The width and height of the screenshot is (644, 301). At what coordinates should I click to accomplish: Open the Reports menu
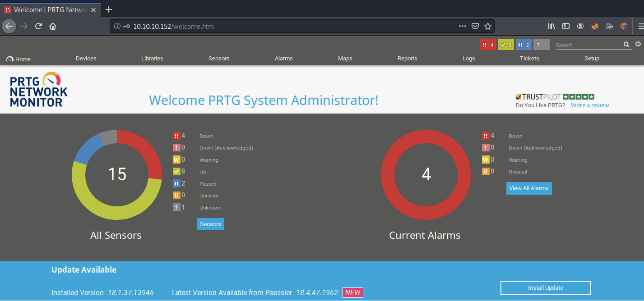point(408,59)
